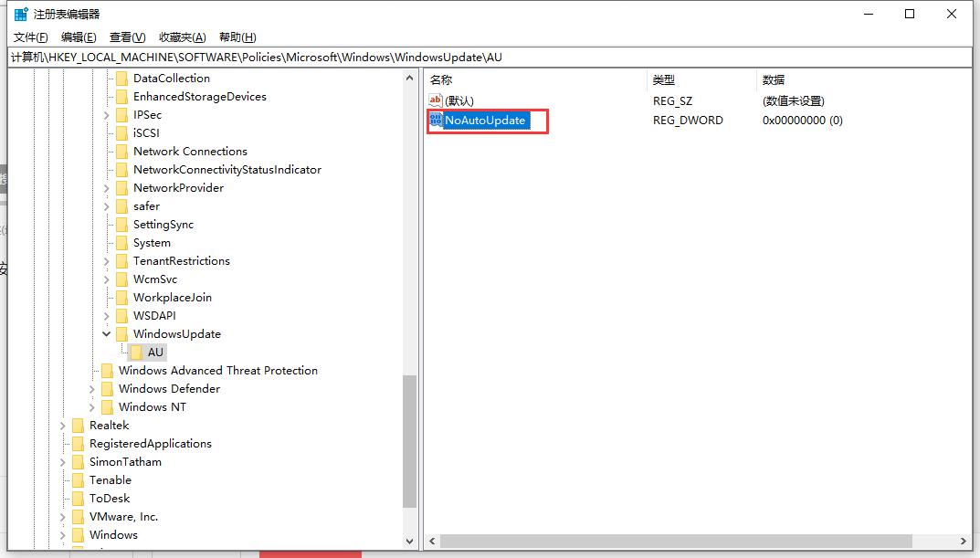Select the VMware, Inc. key label
This screenshot has width=980, height=558.
pyautogui.click(x=123, y=517)
